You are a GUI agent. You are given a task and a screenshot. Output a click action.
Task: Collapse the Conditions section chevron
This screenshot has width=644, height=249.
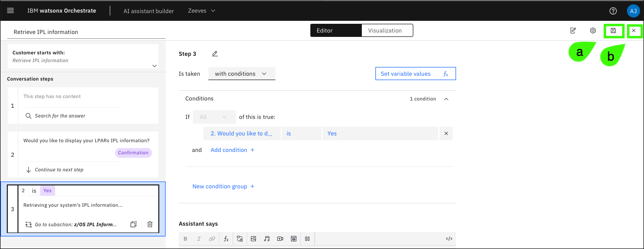pos(446,99)
